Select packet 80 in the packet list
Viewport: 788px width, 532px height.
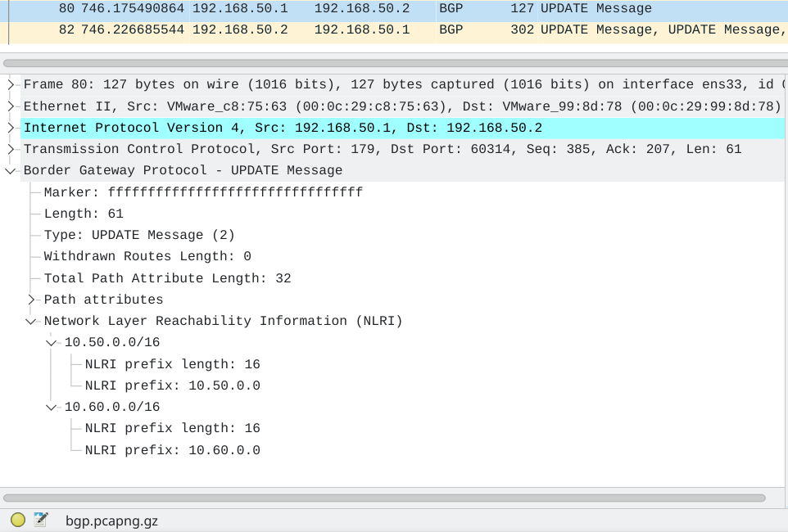click(328, 8)
